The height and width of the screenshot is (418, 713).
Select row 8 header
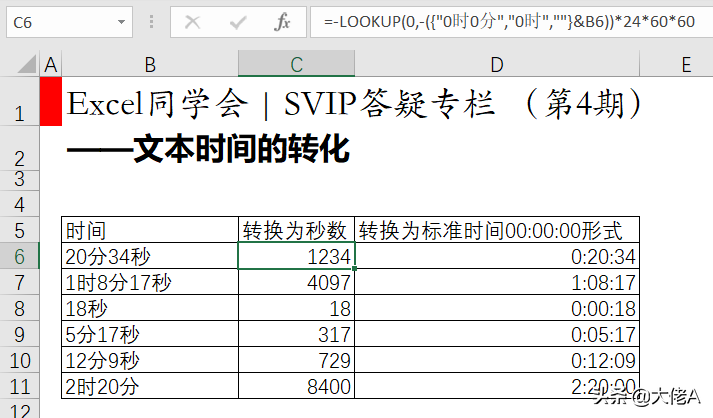pos(20,307)
